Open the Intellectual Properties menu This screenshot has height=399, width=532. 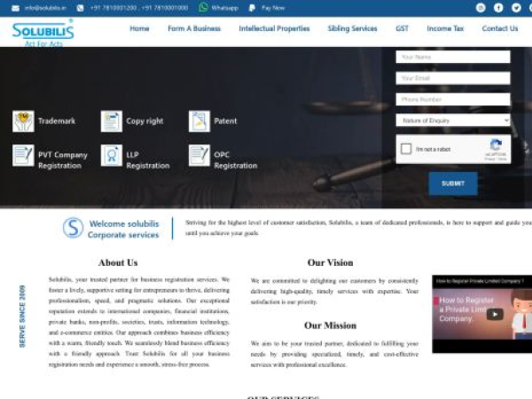click(x=274, y=28)
